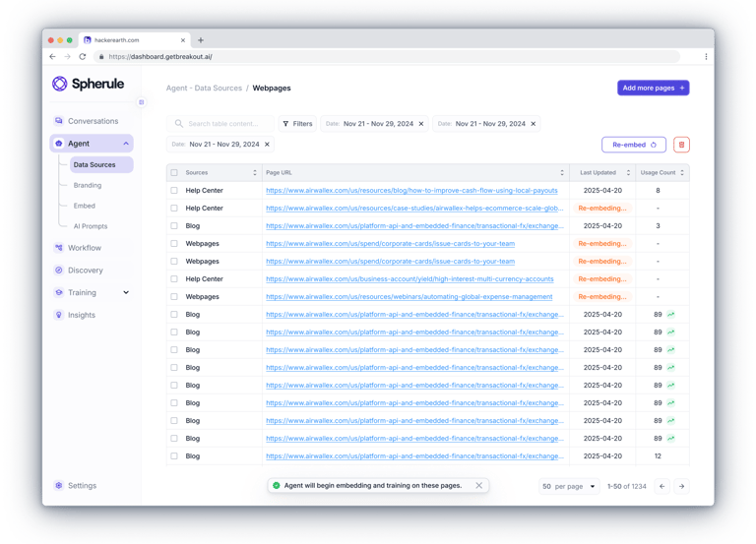Open the high-interest-multi-currency-accounts URL link
Image resolution: width=756 pixels, height=544 pixels.
(x=409, y=279)
